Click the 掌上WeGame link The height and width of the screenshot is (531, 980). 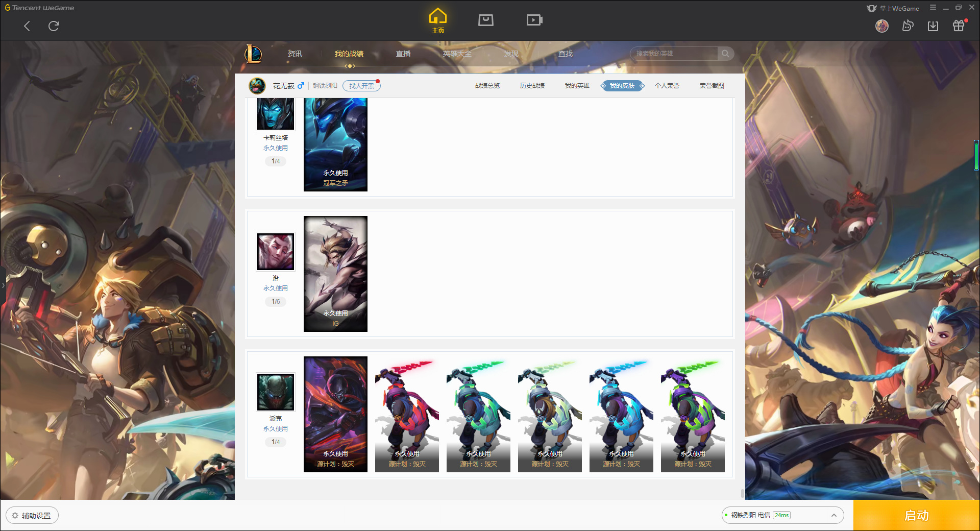[893, 8]
